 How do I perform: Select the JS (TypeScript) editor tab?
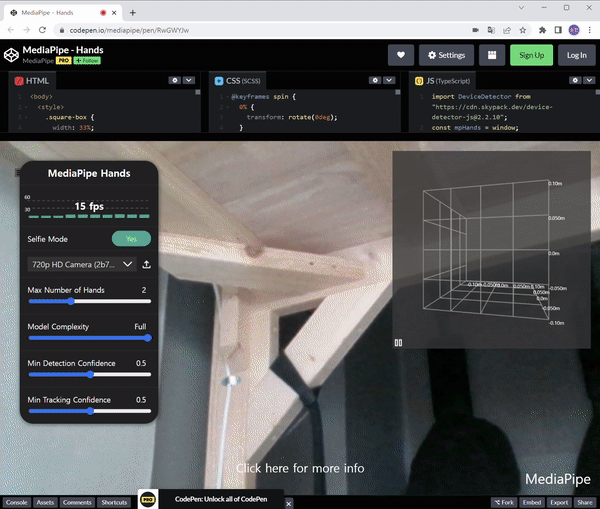tap(442, 81)
